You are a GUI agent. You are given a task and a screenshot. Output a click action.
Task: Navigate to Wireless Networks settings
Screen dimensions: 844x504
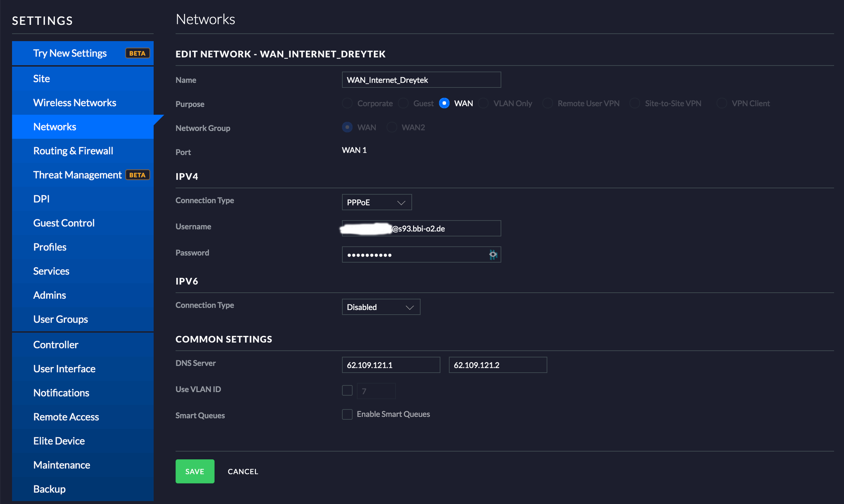tap(75, 102)
